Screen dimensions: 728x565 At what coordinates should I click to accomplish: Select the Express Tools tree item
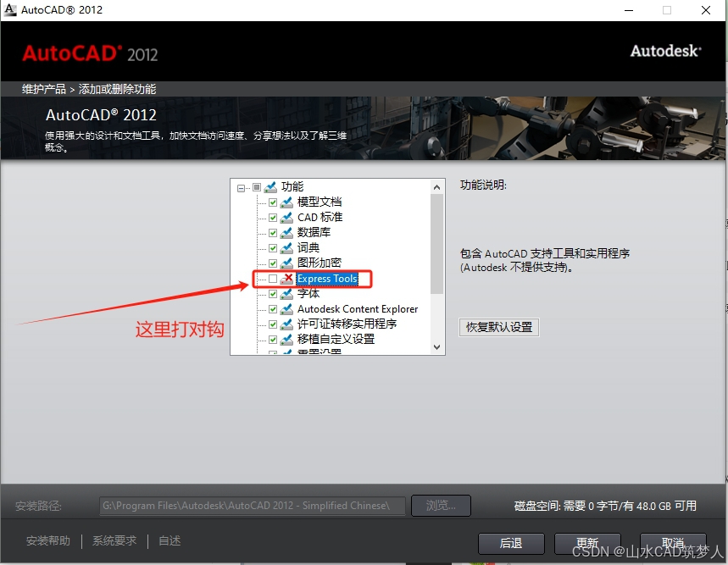327,279
